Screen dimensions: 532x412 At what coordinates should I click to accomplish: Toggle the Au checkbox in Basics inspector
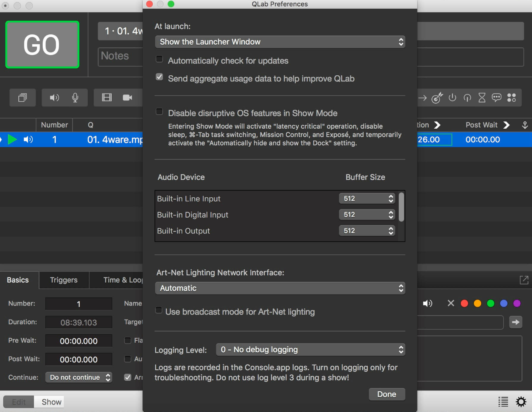pyautogui.click(x=128, y=359)
